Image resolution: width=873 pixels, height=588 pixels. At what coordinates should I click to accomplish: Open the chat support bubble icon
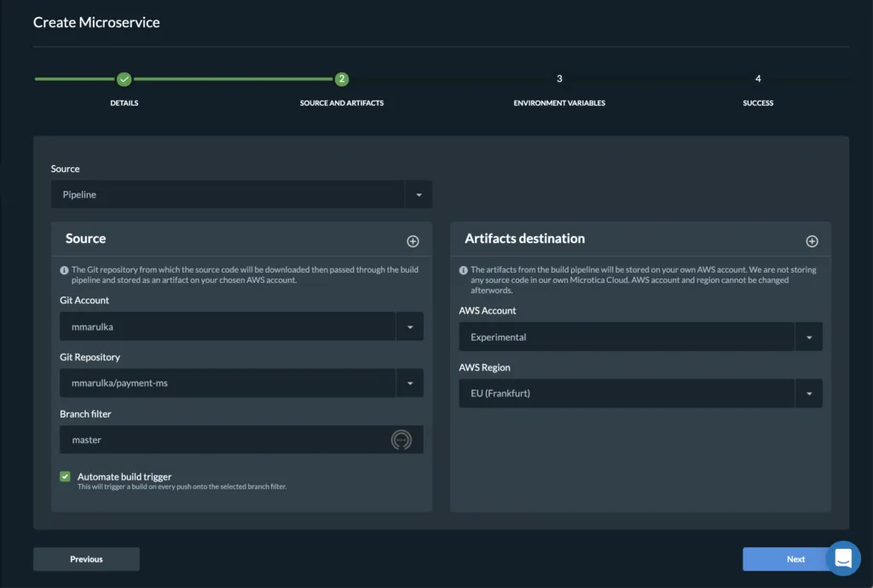[843, 558]
